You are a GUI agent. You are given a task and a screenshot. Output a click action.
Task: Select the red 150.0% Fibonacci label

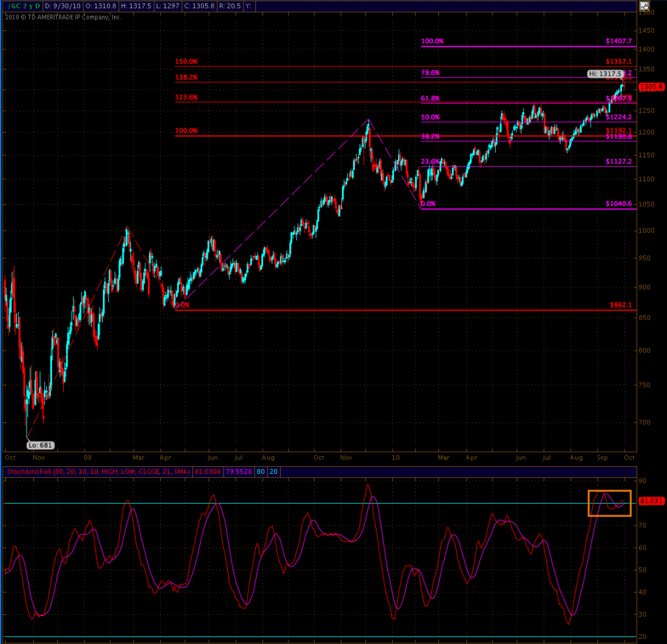tap(186, 61)
